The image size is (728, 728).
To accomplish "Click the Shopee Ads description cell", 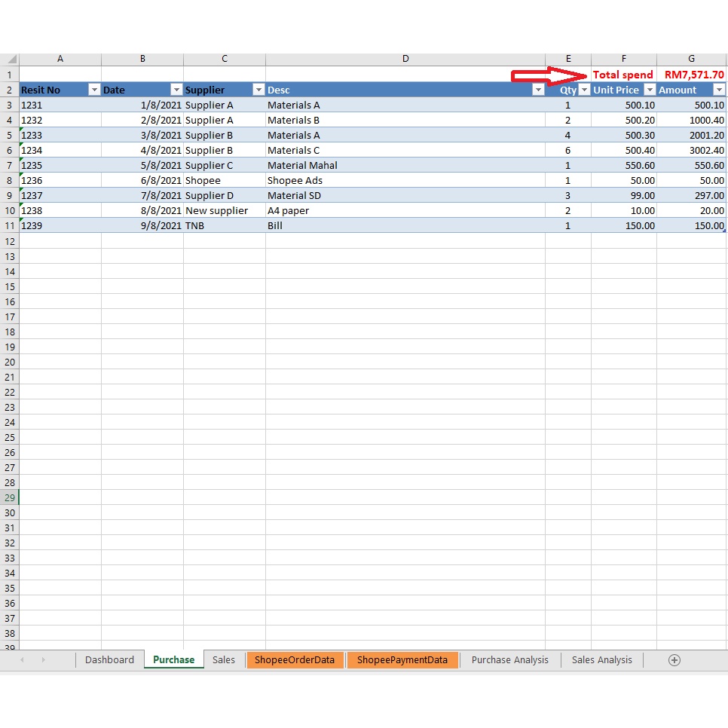I will click(x=405, y=180).
